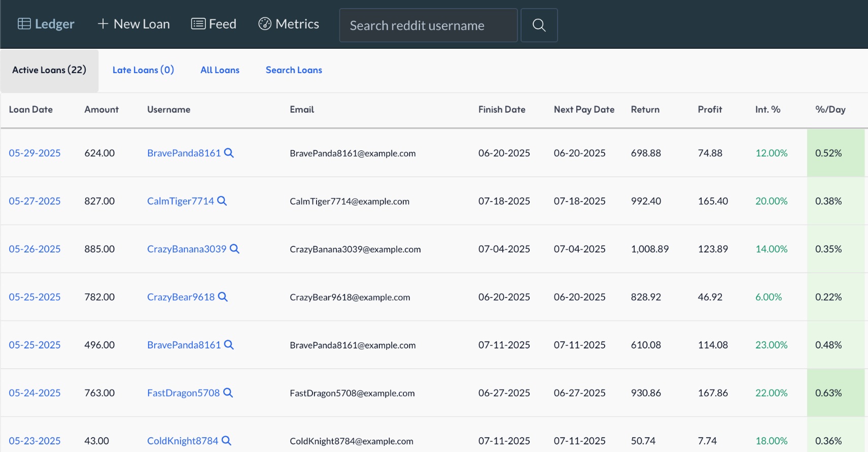Click search icon next to CrazyBear9618
This screenshot has width=868, height=452.
[x=223, y=297]
